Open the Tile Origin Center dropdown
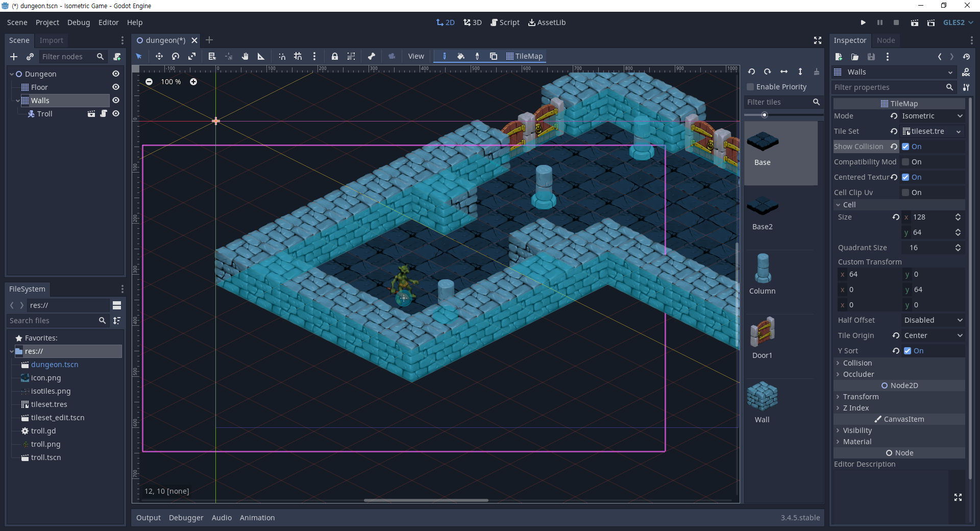Image resolution: width=980 pixels, height=531 pixels. pos(933,335)
